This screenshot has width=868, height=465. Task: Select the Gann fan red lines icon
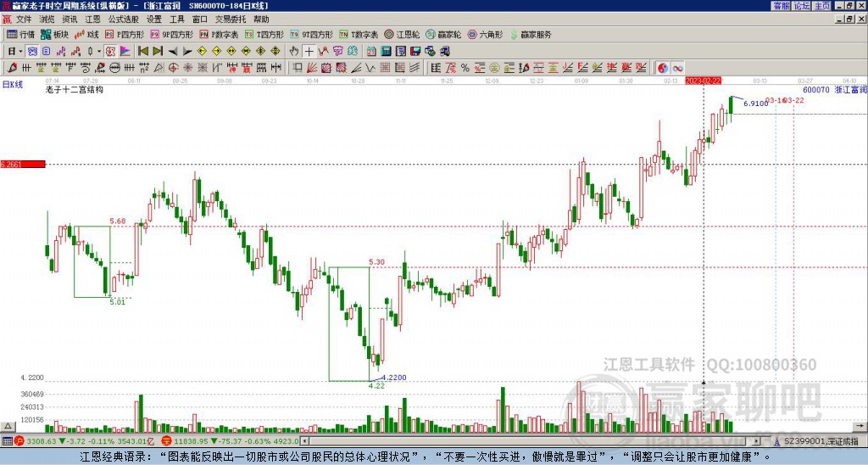tap(312, 68)
